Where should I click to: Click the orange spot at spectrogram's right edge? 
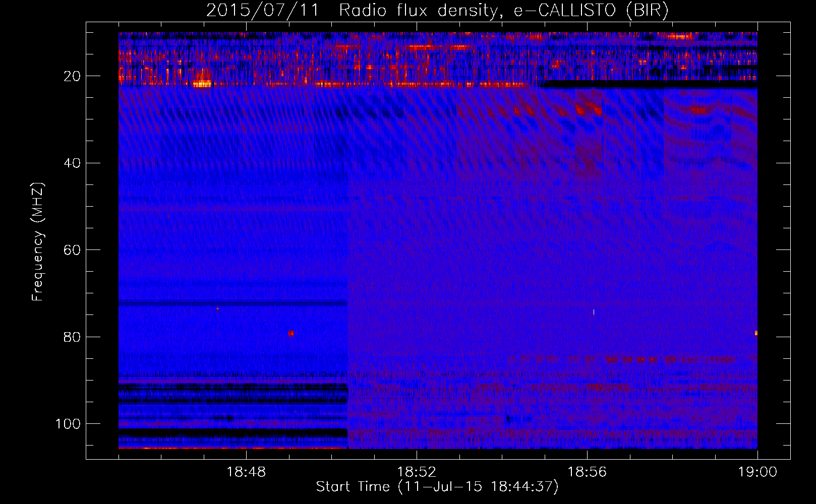pos(756,333)
